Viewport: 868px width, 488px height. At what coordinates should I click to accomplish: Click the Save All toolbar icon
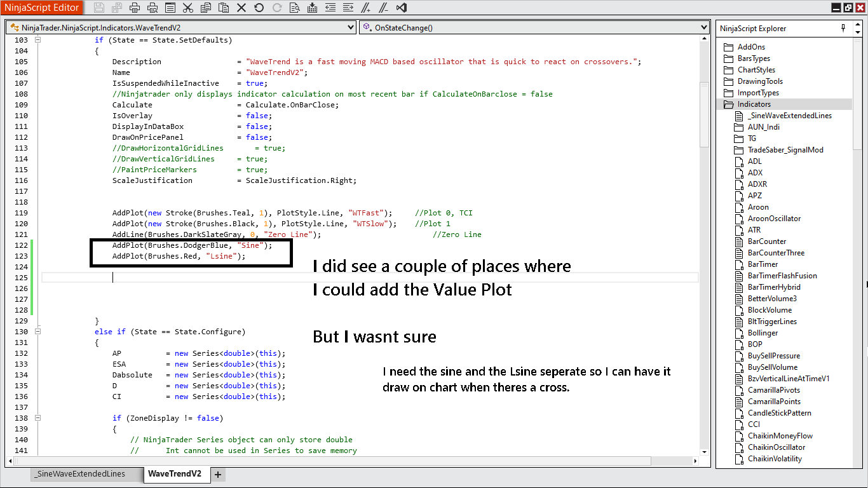(117, 8)
